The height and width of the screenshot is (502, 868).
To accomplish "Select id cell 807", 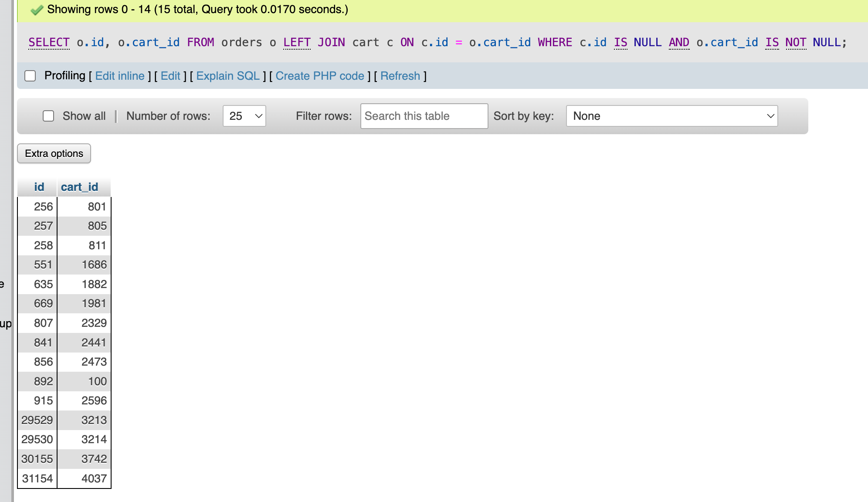I will 37,323.
